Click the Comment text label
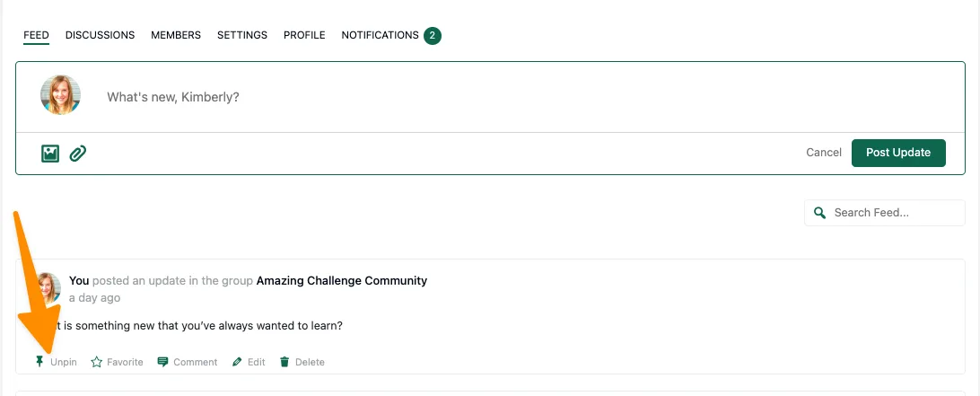The width and height of the screenshot is (980, 396). coord(196,362)
